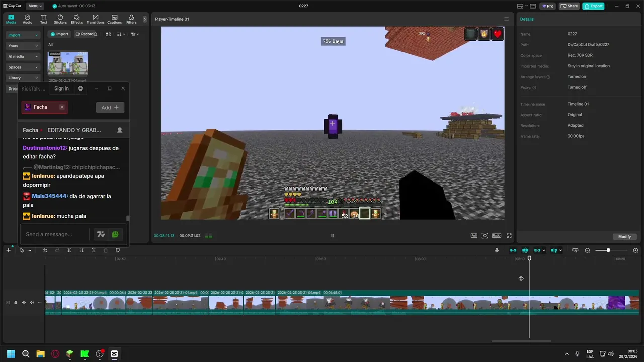Search media with the magnifier icon
This screenshot has height=362, width=644.
coord(95,34)
